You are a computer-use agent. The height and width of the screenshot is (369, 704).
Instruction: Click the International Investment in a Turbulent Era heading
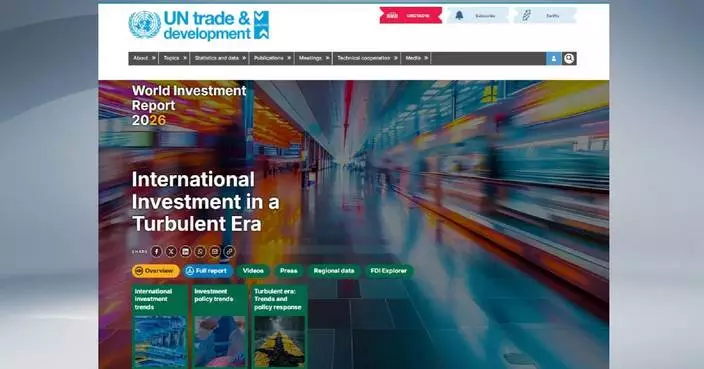pyautogui.click(x=206, y=202)
